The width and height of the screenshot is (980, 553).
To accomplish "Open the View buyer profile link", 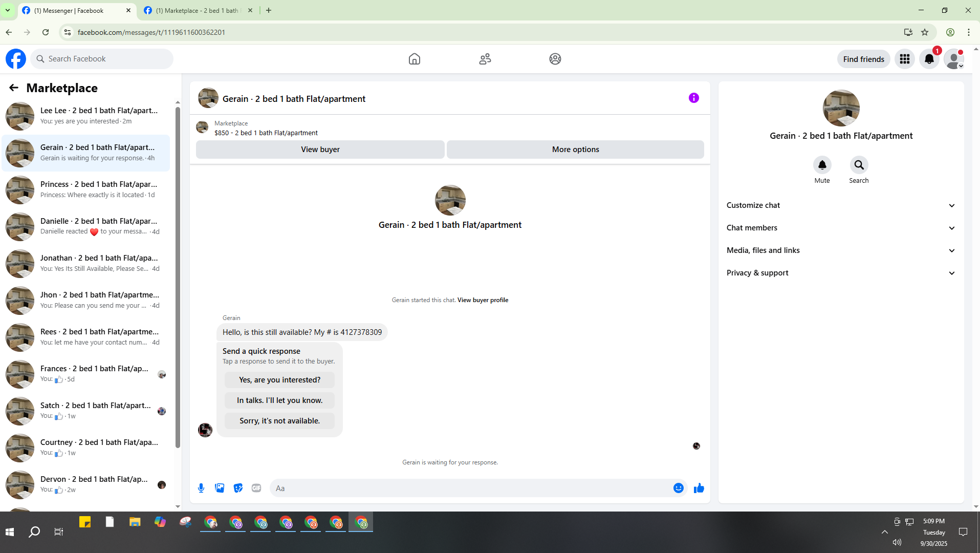I will [483, 300].
